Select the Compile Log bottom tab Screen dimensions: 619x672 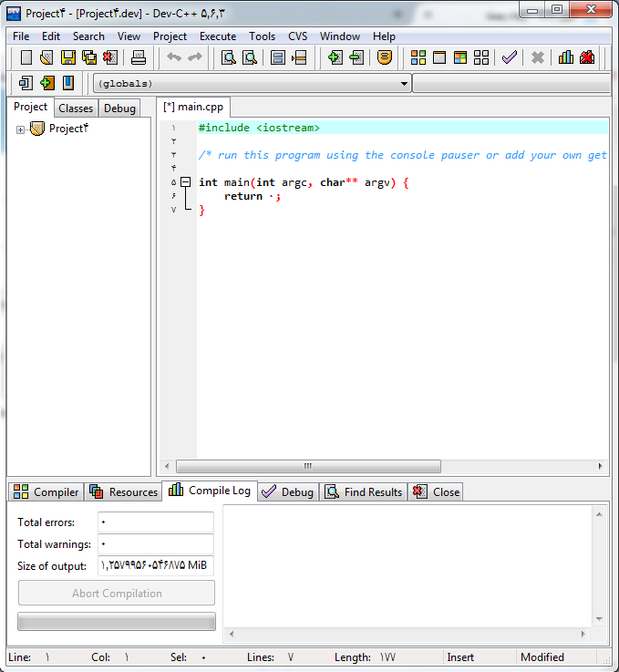coord(210,491)
